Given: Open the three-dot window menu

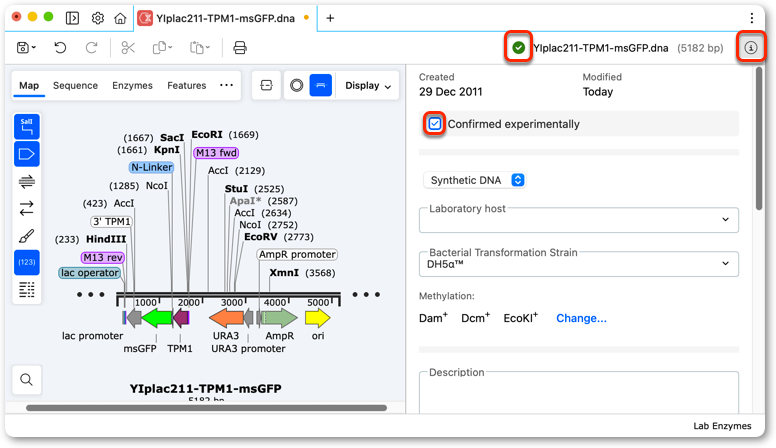Looking at the screenshot, I should point(752,18).
